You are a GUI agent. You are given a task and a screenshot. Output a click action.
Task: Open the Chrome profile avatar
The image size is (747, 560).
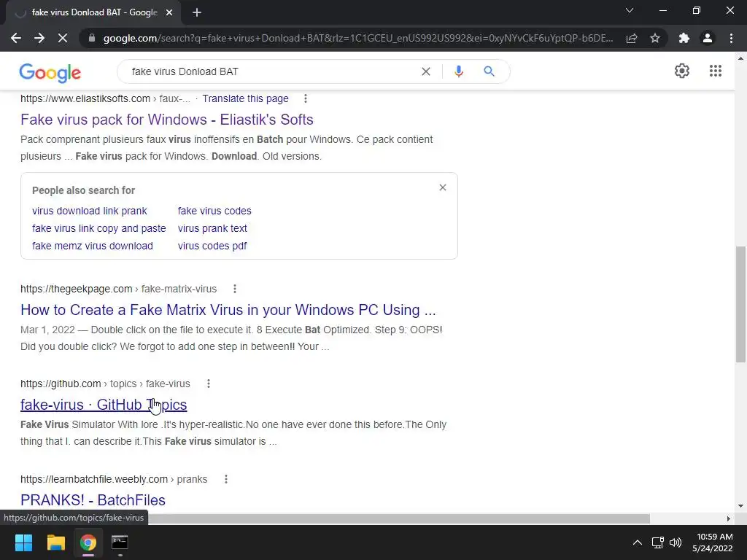pyautogui.click(x=708, y=38)
